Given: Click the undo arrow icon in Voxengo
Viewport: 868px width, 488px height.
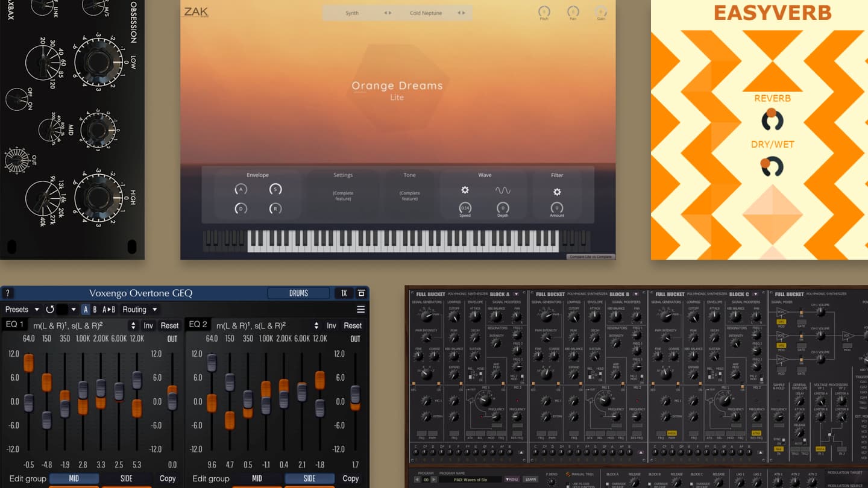Looking at the screenshot, I should [49, 309].
